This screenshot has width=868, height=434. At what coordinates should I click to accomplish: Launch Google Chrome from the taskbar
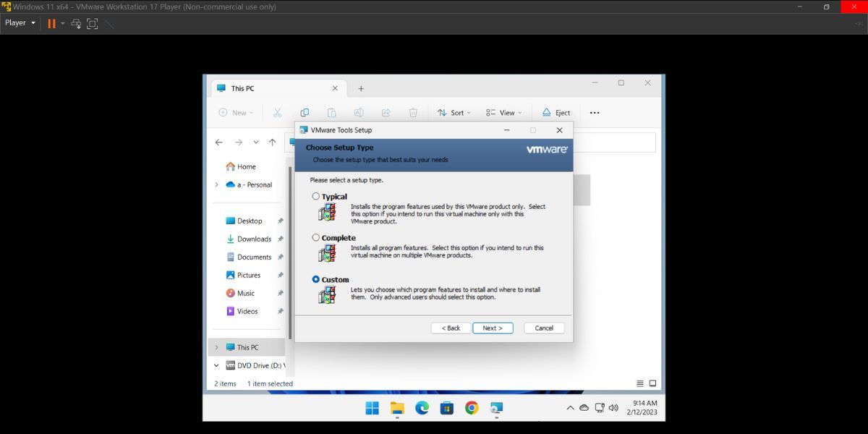click(472, 408)
